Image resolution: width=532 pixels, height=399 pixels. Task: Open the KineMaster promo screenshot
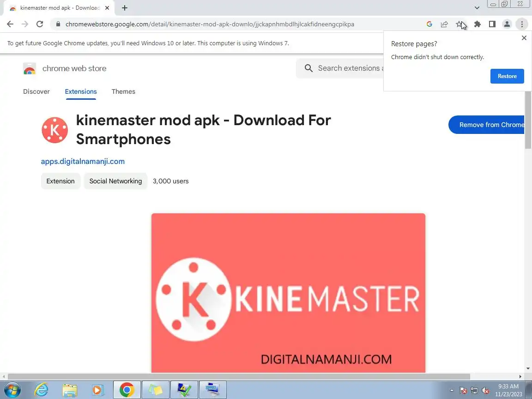pyautogui.click(x=288, y=293)
